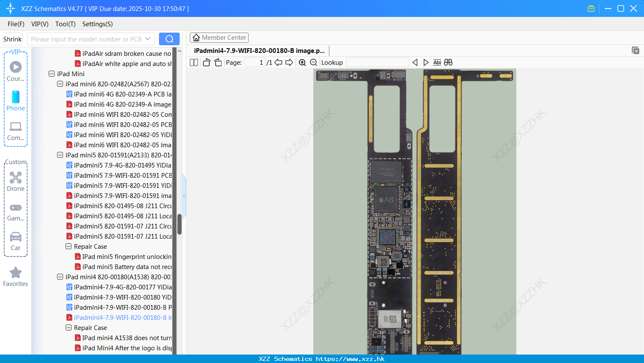Viewport: 644px width, 363px height.
Task: Go to the next page arrow
Action: coord(289,62)
